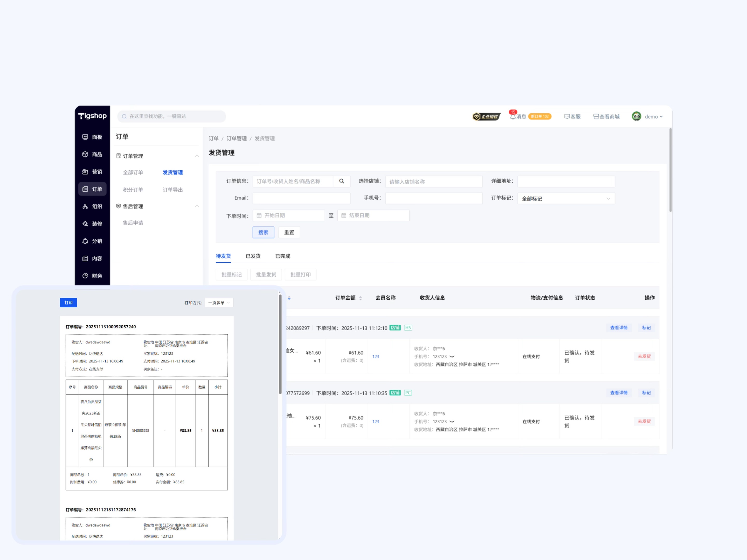This screenshot has height=560, width=747.
Task: Collapse the 订单管理 menu section
Action: point(197,156)
